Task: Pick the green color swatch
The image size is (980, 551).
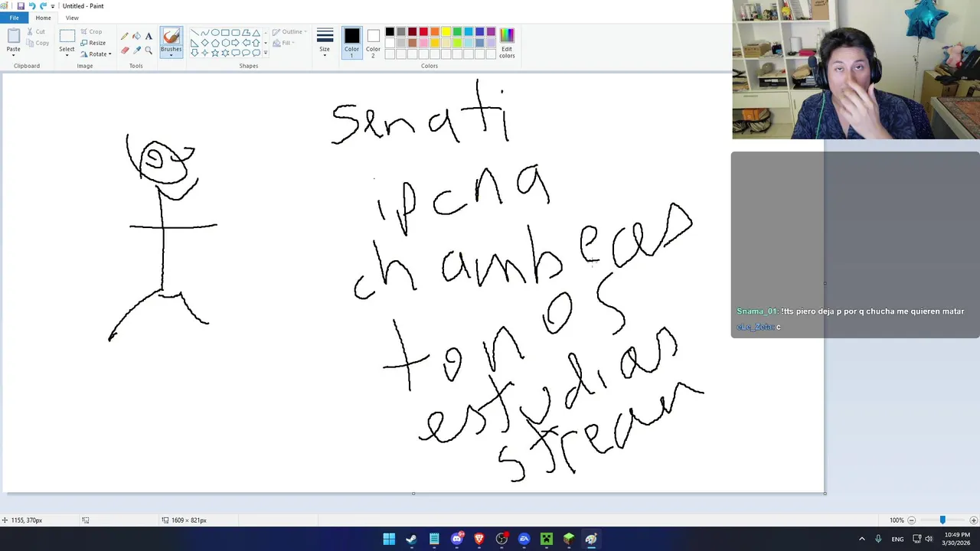Action: (x=457, y=32)
